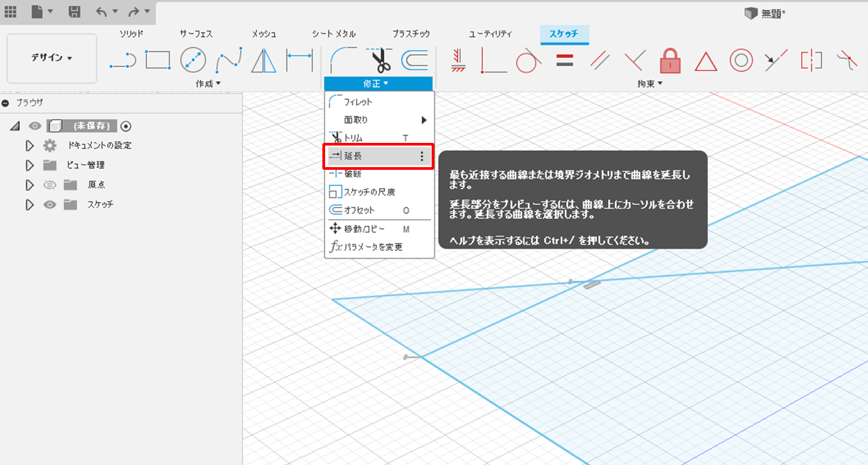Expand the 原点 node
The image size is (868, 465).
[x=29, y=185]
